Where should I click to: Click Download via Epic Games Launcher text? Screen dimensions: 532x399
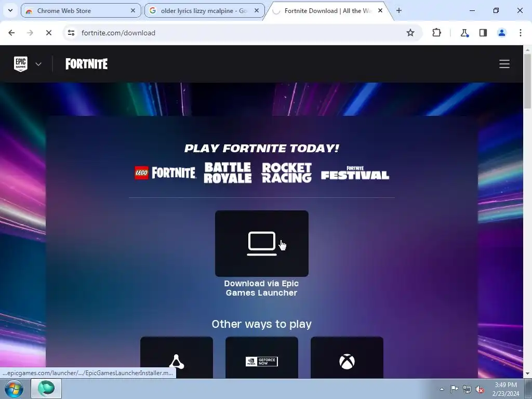(x=262, y=288)
